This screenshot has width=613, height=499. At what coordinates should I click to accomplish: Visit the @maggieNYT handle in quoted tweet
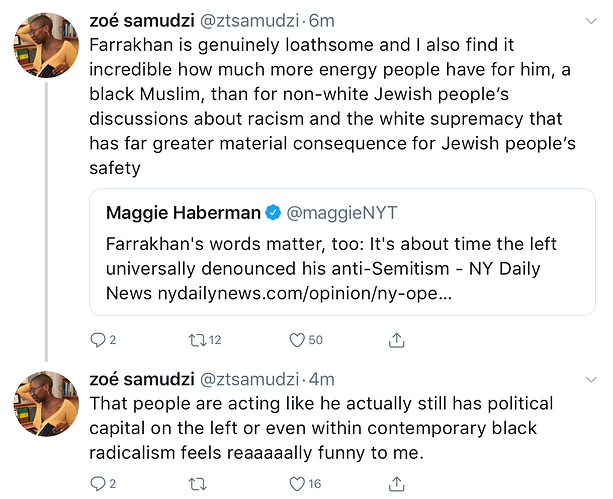click(x=342, y=213)
